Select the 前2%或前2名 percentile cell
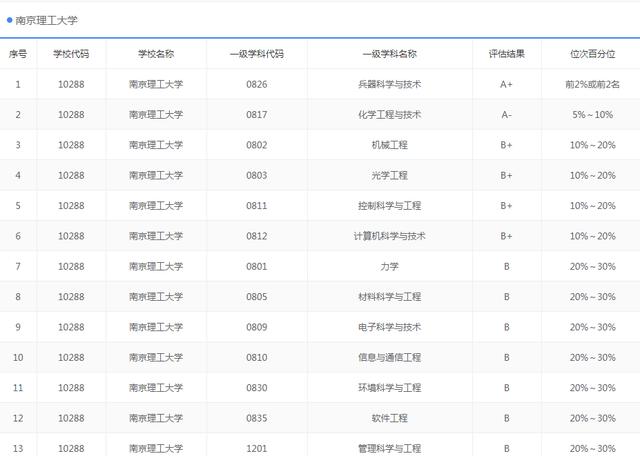Image resolution: width=640 pixels, height=456 pixels. coord(592,84)
